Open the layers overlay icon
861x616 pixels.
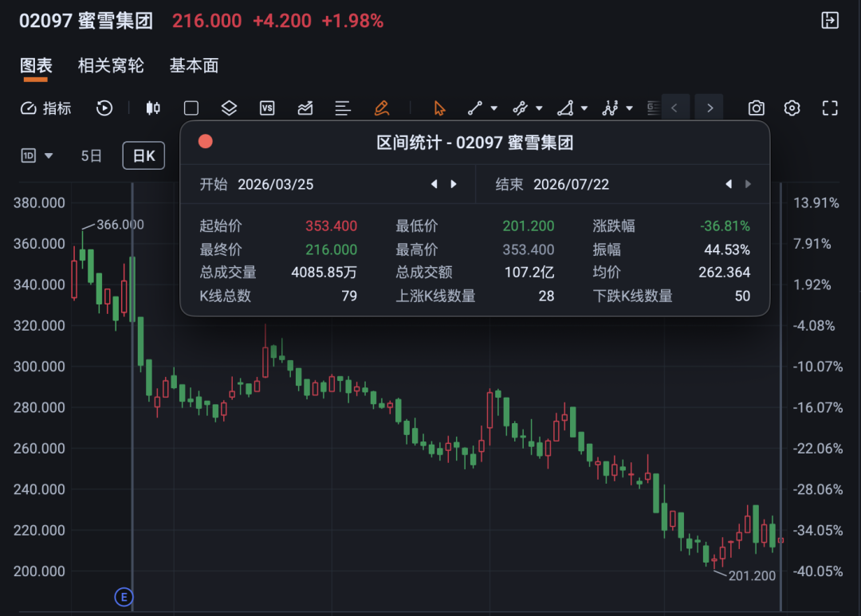[229, 108]
